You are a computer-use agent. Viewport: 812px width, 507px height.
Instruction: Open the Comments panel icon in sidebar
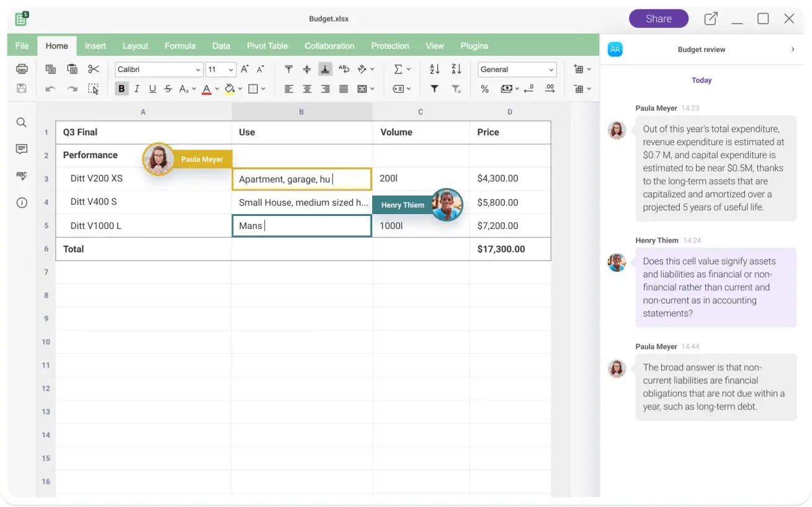click(21, 148)
